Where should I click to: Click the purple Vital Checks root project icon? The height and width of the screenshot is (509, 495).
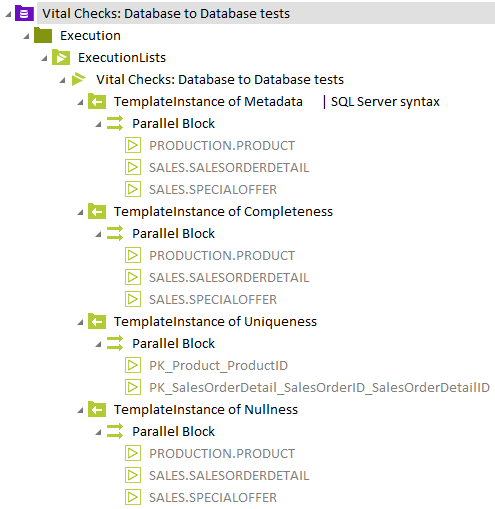click(24, 13)
